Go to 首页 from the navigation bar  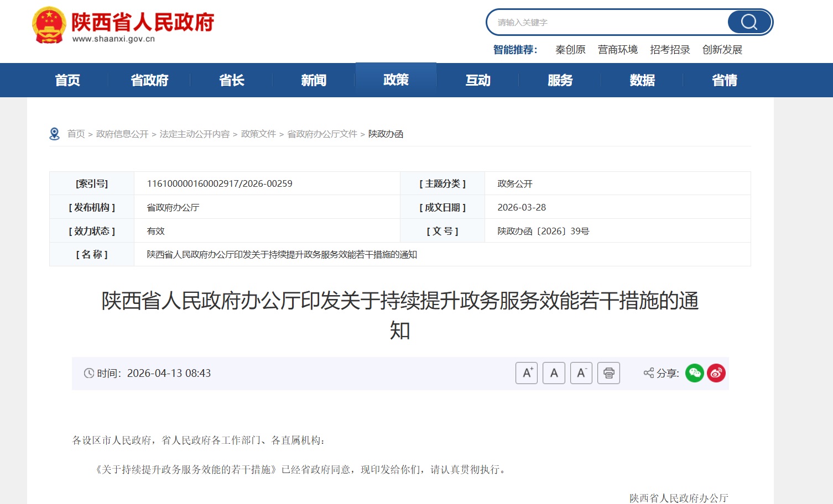67,80
